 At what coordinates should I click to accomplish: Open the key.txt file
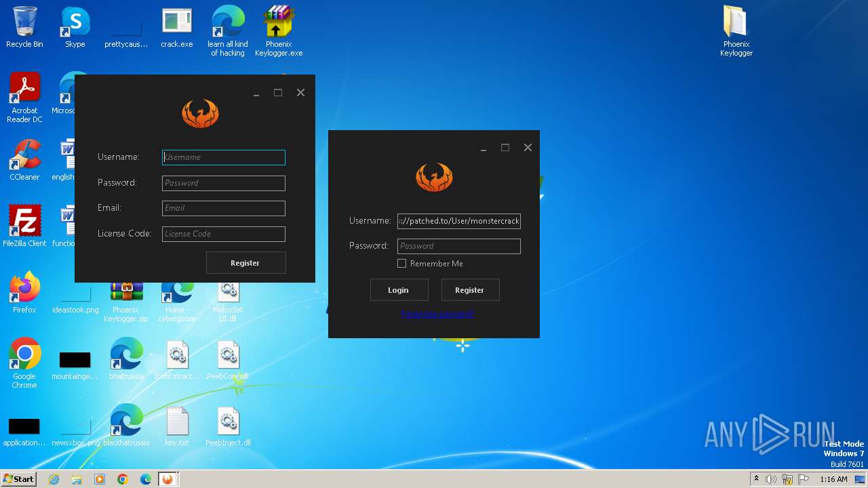tap(177, 425)
